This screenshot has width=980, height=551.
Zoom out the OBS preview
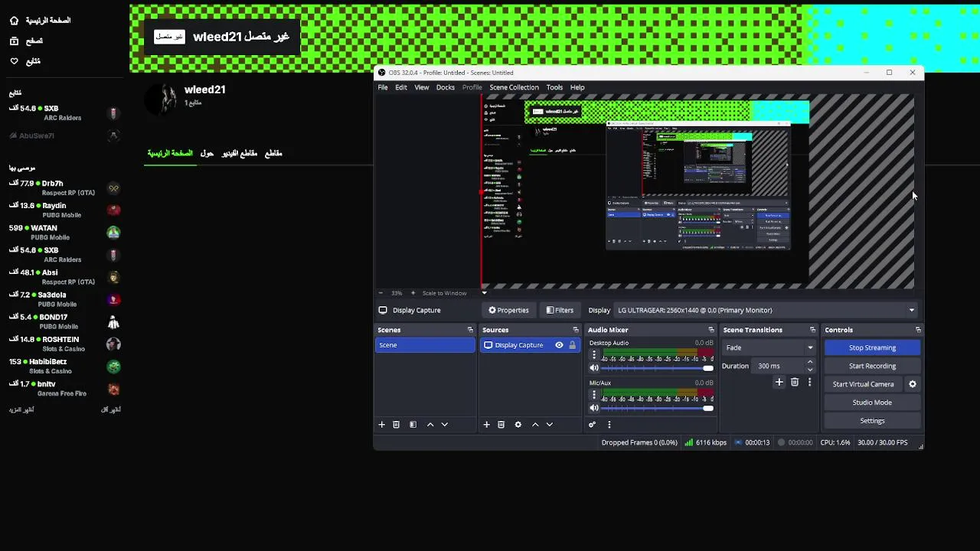tap(381, 293)
